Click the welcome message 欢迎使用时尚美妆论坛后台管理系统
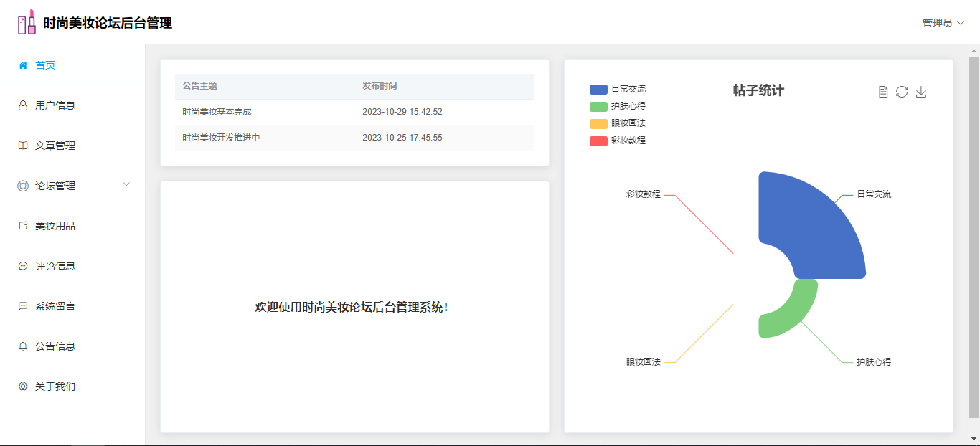This screenshot has width=980, height=446. click(352, 307)
